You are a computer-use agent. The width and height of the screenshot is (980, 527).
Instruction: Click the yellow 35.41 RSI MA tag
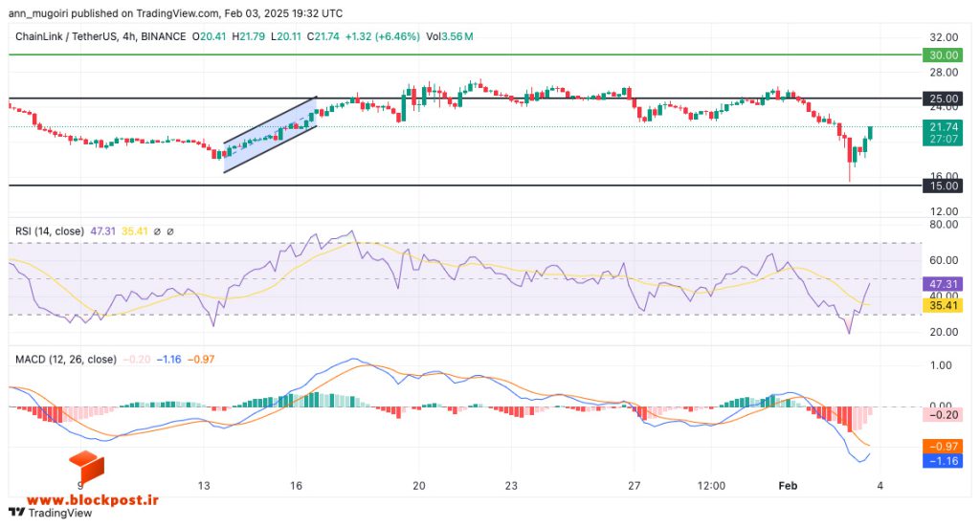(x=943, y=305)
